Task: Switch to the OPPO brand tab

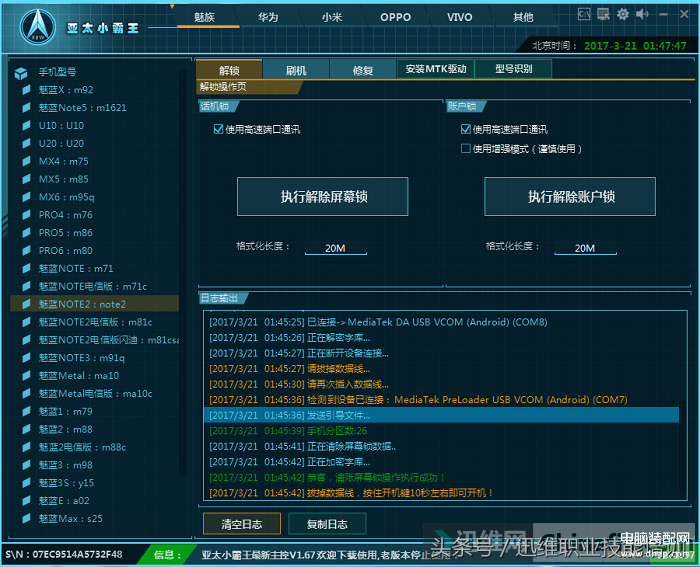Action: (396, 17)
